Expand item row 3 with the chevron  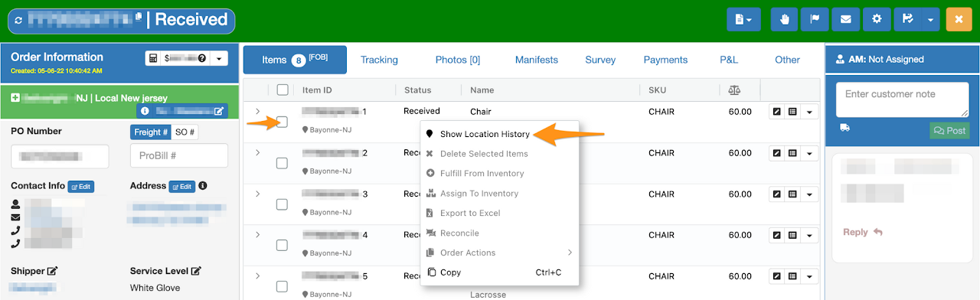pyautogui.click(x=257, y=194)
